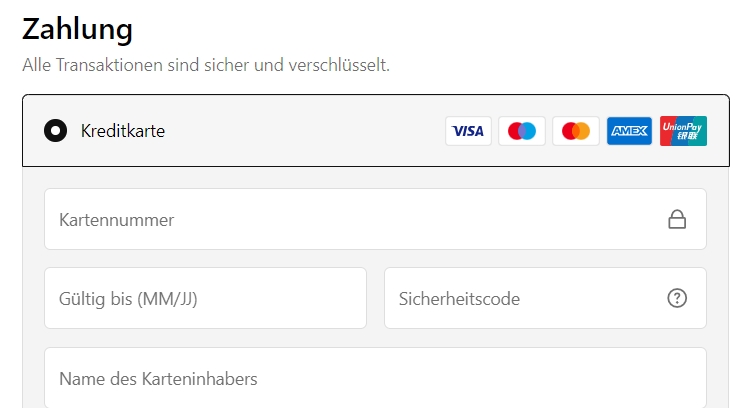The image size is (740, 408).
Task: Click the AMEX card logo
Action: pos(630,131)
